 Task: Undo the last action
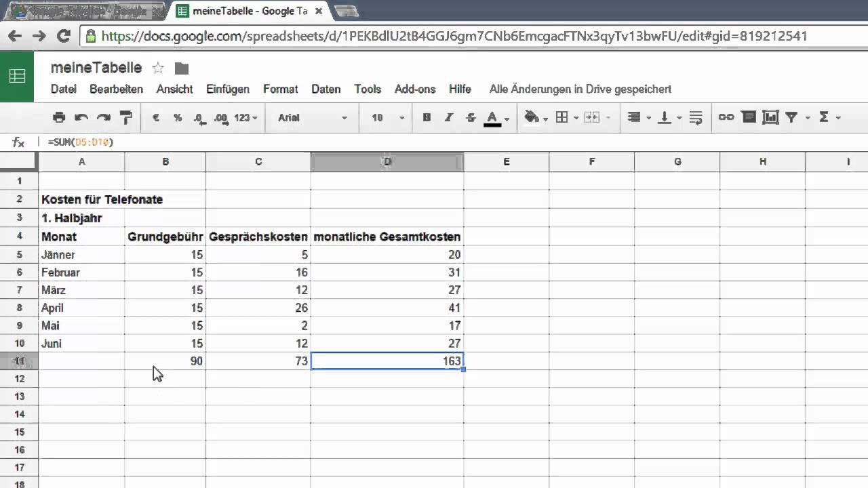click(x=81, y=117)
